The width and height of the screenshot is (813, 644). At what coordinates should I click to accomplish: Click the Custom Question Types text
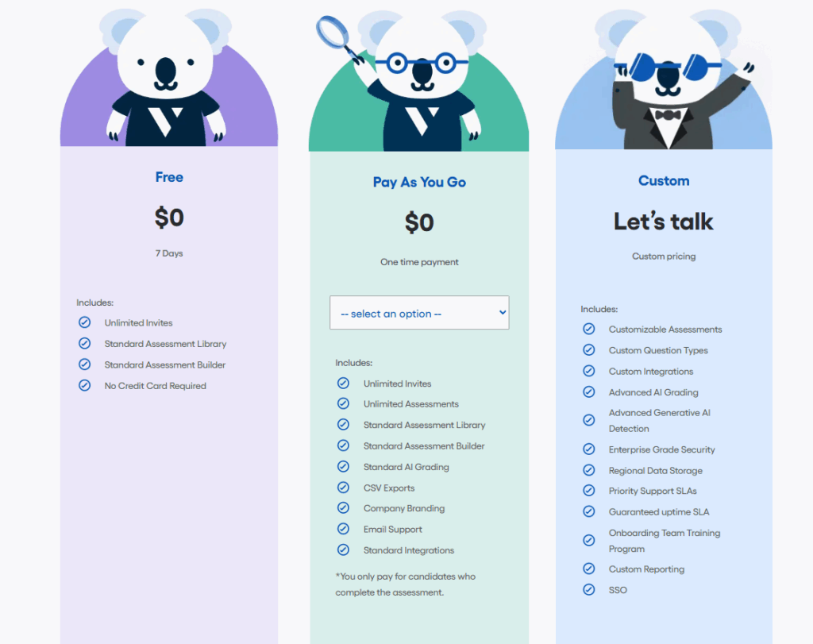click(658, 350)
